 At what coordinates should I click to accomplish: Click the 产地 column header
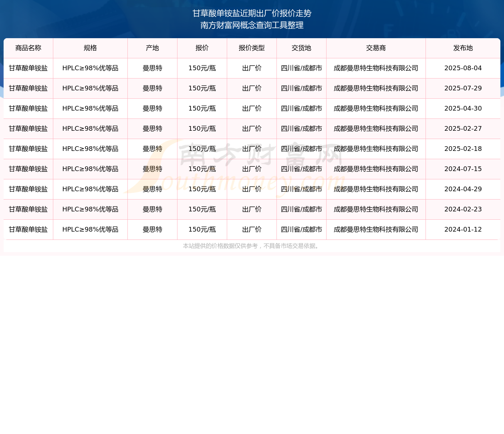(152, 48)
